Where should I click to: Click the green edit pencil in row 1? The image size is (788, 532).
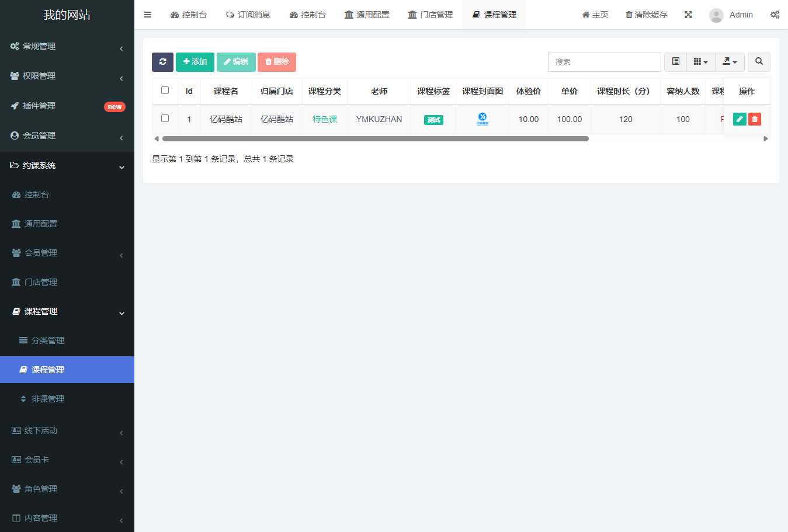point(740,119)
